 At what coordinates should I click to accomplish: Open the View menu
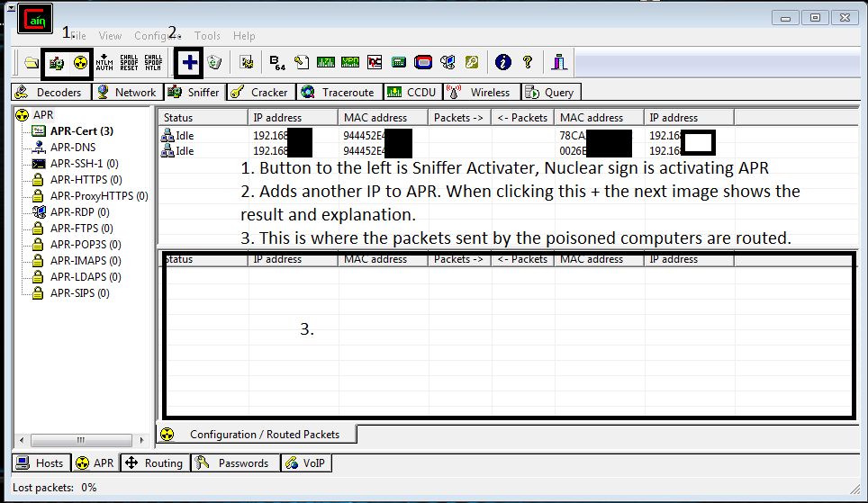(110, 36)
